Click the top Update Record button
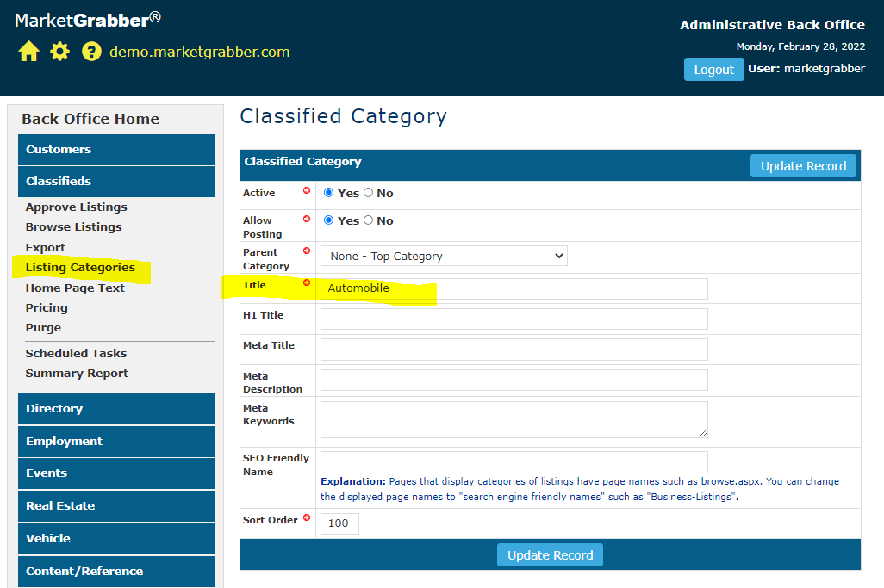 coord(803,166)
